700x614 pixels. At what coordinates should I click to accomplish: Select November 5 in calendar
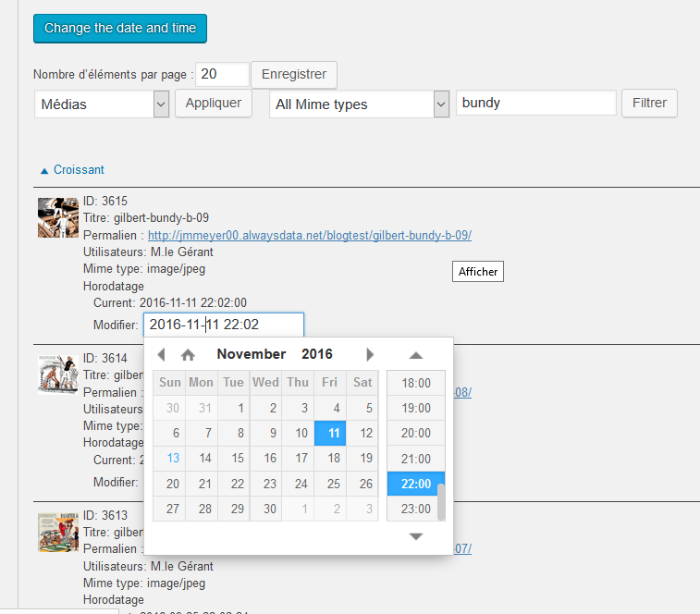(x=362, y=408)
